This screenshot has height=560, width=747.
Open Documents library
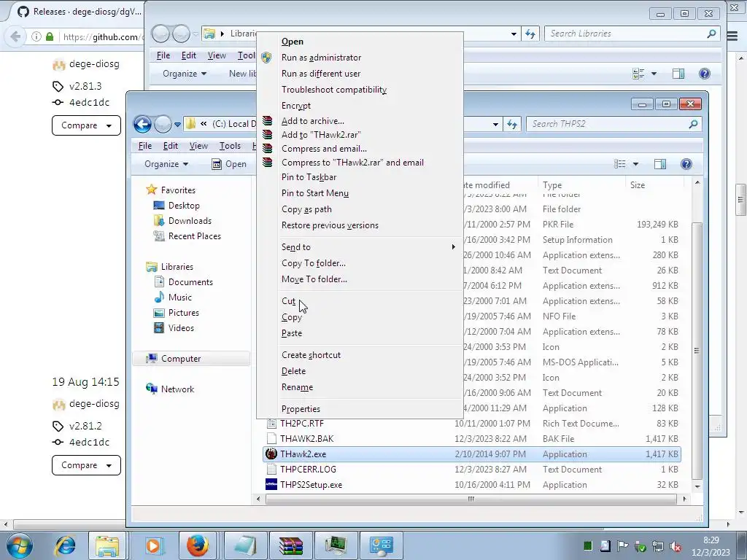190,282
